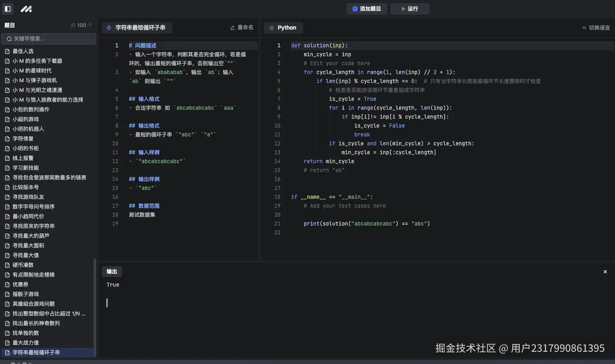Click the swap icon beside 切换语言
Image resolution: width=615 pixels, height=364 pixels.
584,28
